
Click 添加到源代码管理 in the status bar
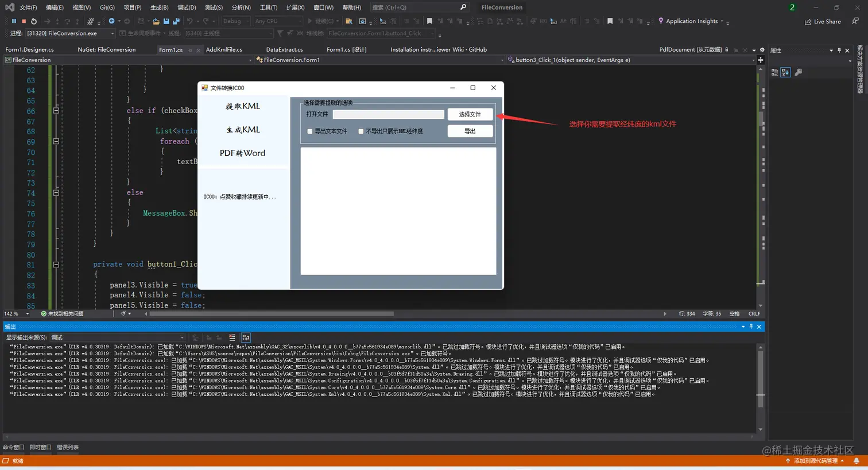coord(815,461)
